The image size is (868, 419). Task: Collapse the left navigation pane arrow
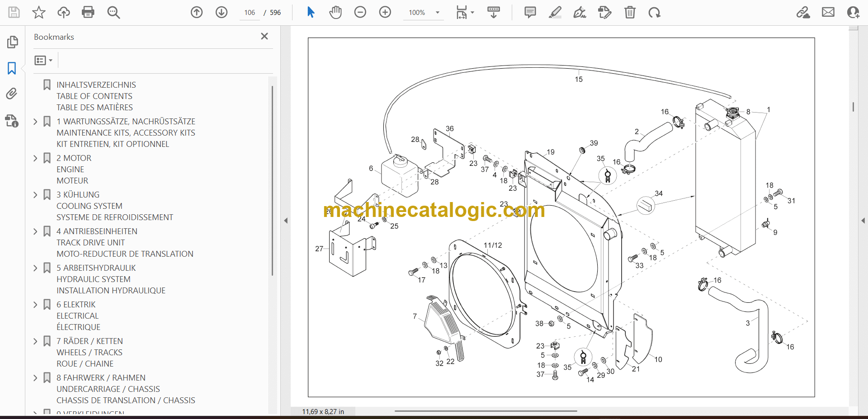(286, 221)
